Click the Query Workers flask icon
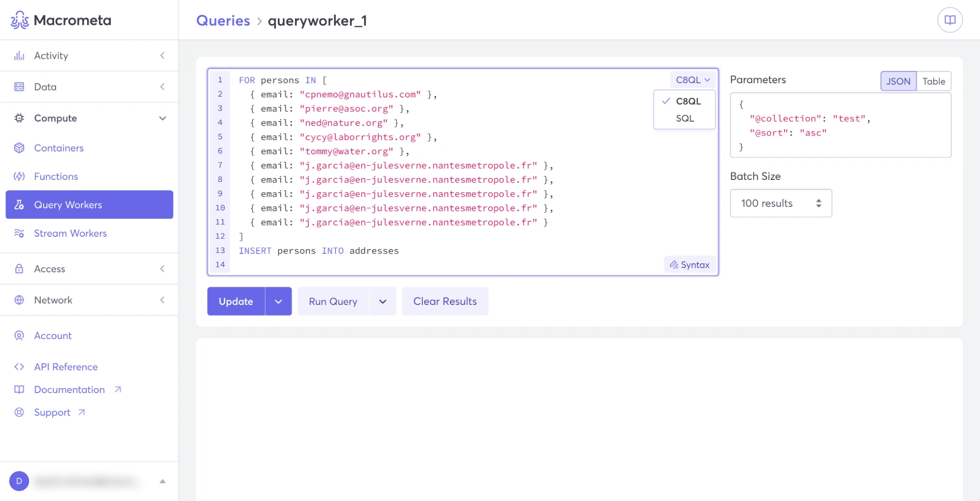980x501 pixels. click(19, 205)
